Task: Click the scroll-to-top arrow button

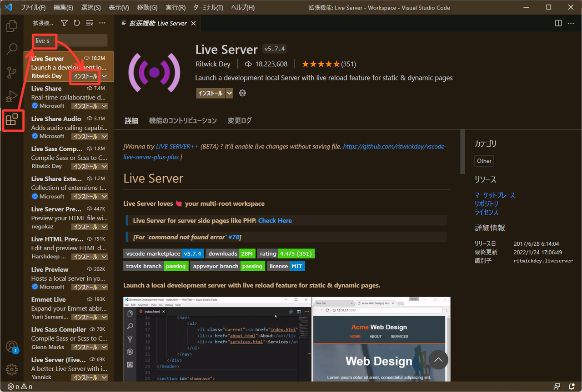Action: [438, 360]
